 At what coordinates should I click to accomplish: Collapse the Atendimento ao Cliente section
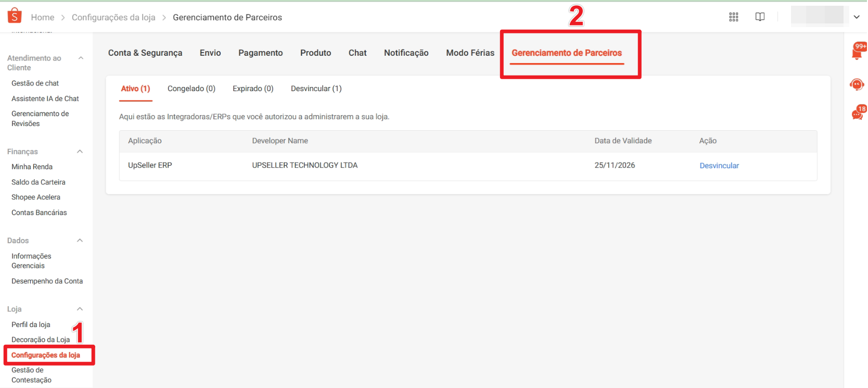(81, 58)
